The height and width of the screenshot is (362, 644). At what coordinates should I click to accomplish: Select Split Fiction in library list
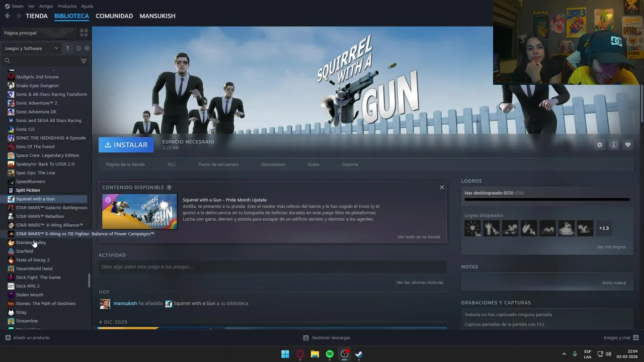[x=28, y=190]
